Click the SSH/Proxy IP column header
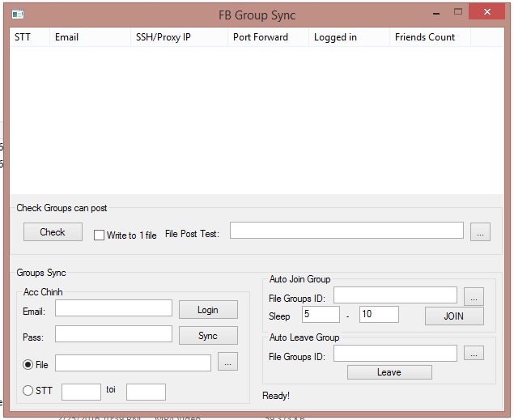 [x=178, y=37]
